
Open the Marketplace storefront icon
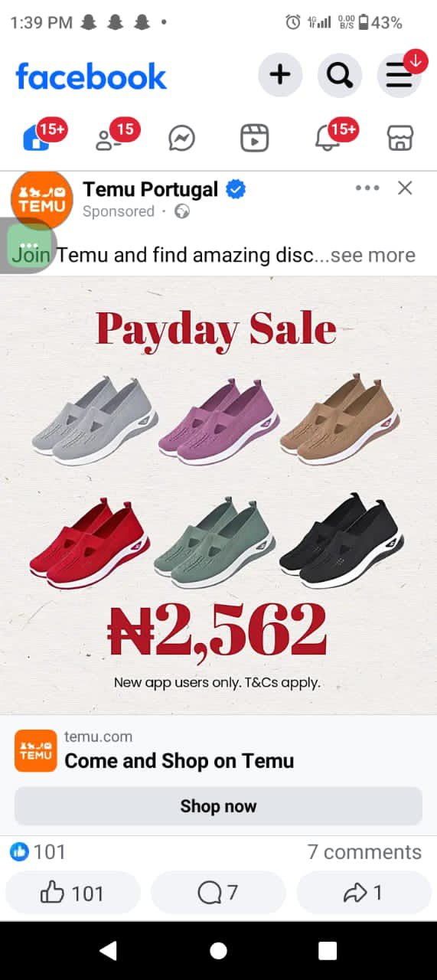(400, 139)
